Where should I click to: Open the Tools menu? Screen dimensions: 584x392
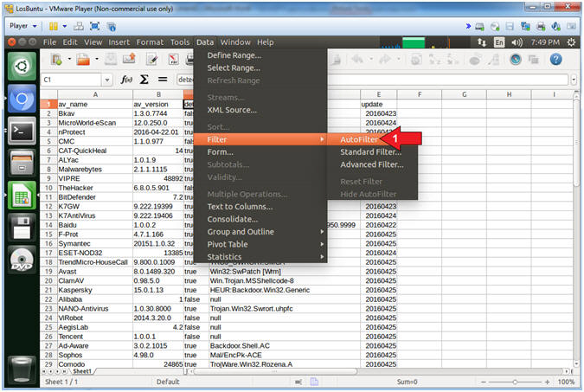coord(180,42)
